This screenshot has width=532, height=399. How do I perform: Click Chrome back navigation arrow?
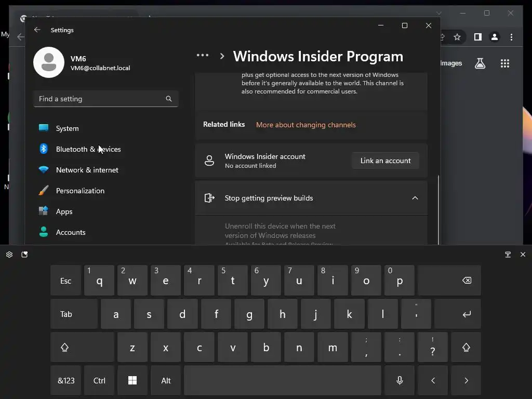[20, 37]
